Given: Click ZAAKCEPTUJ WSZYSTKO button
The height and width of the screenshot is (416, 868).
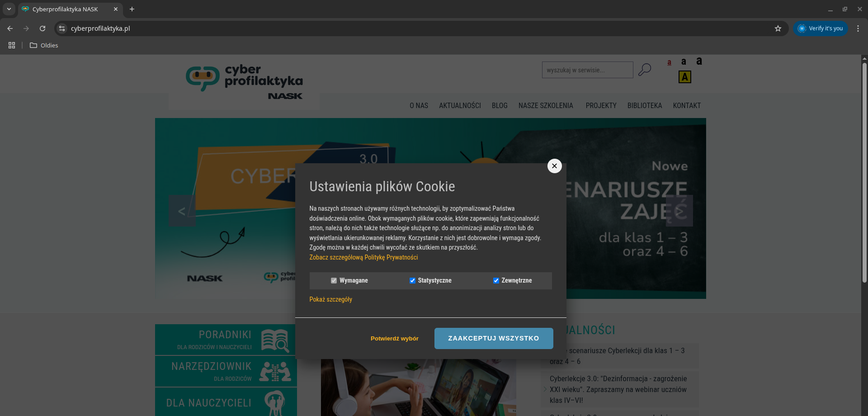Looking at the screenshot, I should (494, 338).
